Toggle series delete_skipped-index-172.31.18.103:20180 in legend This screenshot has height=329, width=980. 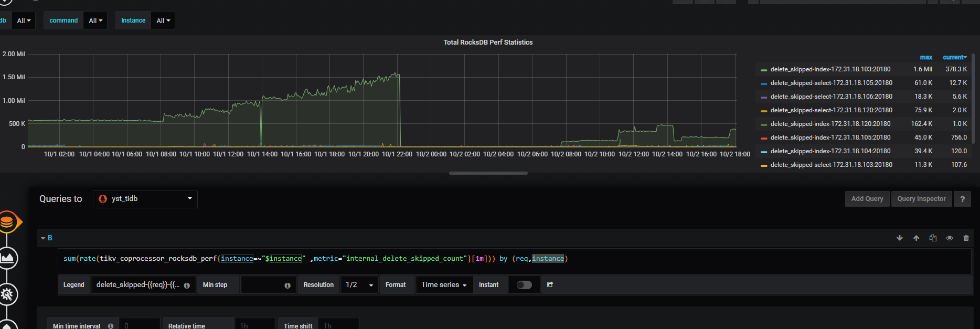[830, 69]
